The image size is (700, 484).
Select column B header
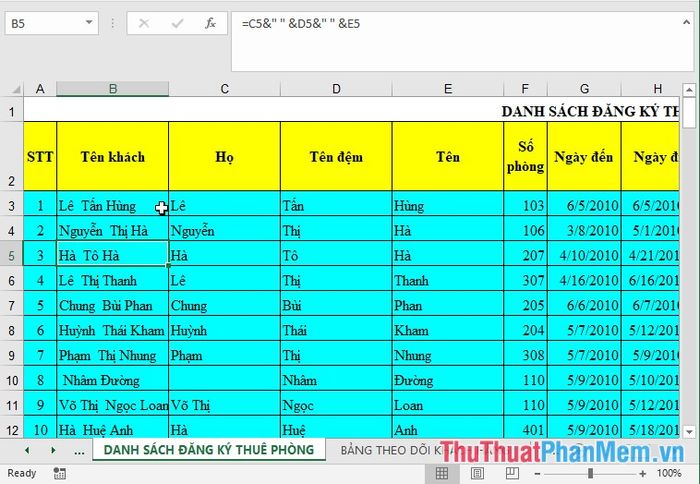[x=112, y=89]
